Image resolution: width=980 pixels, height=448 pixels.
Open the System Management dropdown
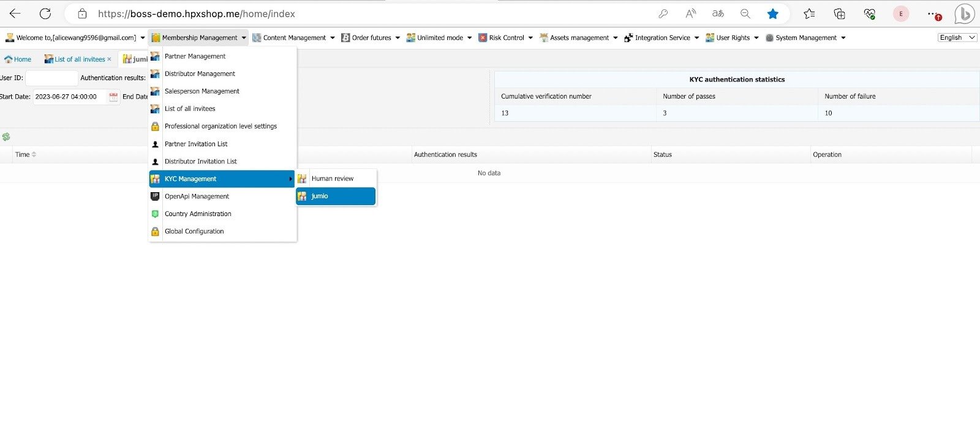[x=806, y=38]
